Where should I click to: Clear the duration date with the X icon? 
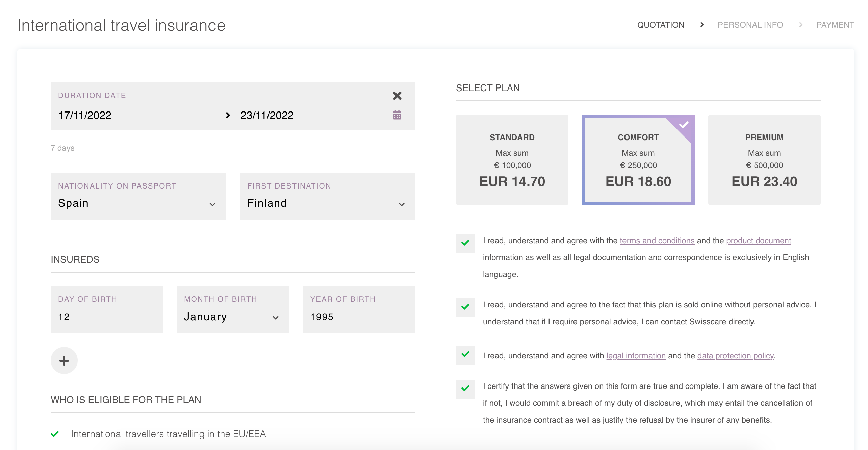click(397, 96)
